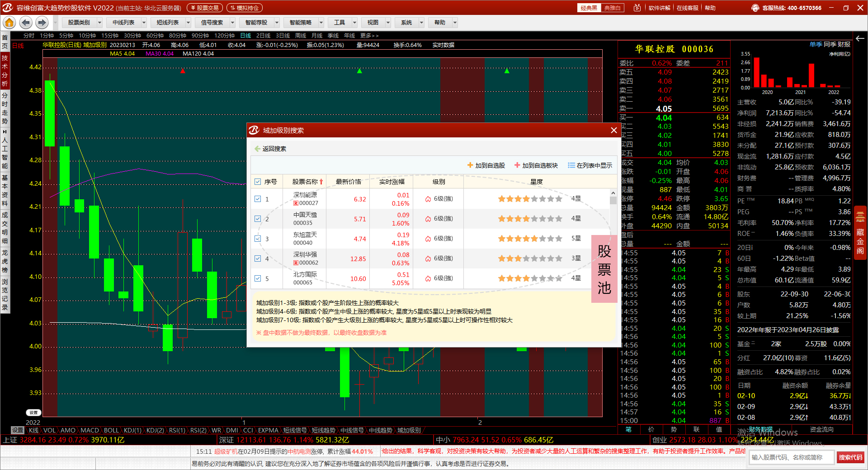The width and height of the screenshot is (868, 470).
Task: Open the 设置 pill button on chart
Action: (33, 413)
